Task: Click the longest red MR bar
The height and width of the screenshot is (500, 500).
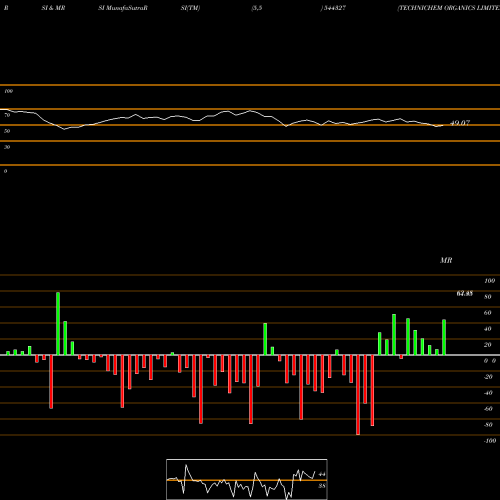Action: [x=358, y=395]
